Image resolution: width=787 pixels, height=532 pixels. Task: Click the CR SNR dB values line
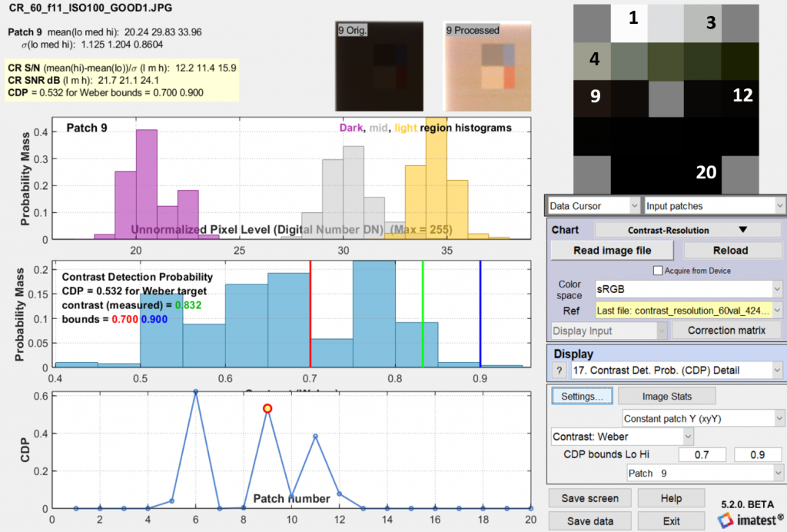click(83, 80)
